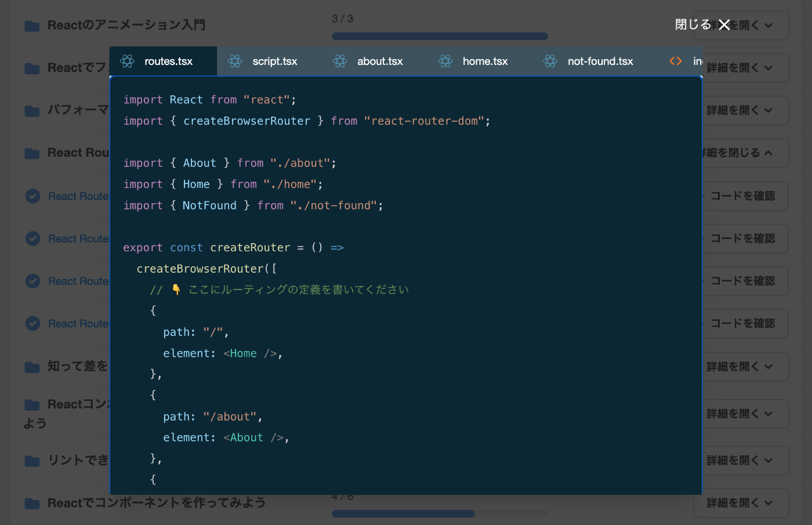
Task: Expand details for Reactでフ row
Action: pos(745,68)
